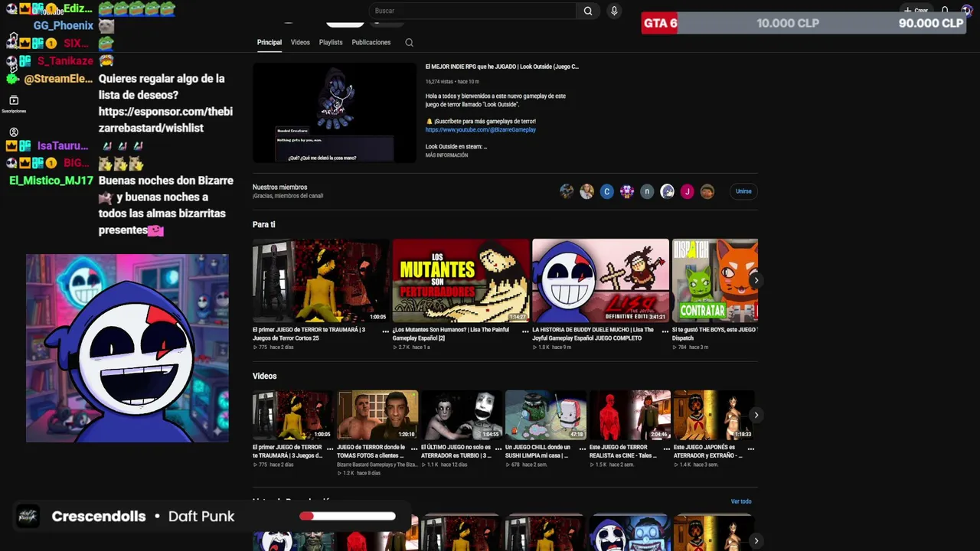Search within channel using magnifier icon
980x551 pixels.
pos(409,43)
